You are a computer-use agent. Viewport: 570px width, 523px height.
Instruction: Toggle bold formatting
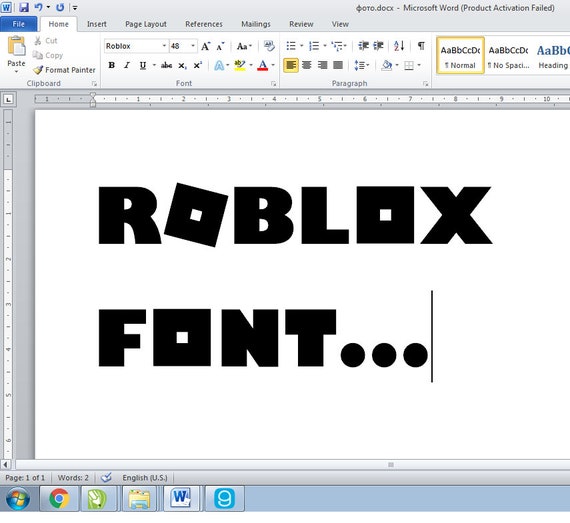pyautogui.click(x=112, y=65)
